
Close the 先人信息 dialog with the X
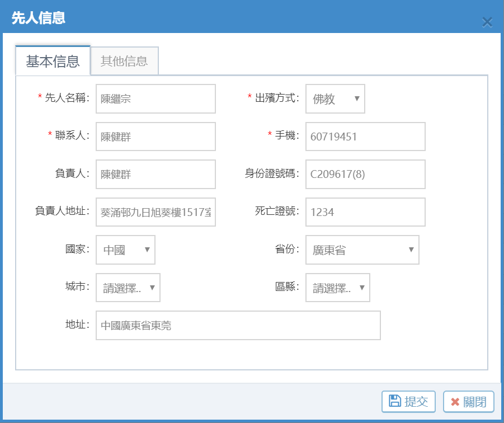click(487, 22)
